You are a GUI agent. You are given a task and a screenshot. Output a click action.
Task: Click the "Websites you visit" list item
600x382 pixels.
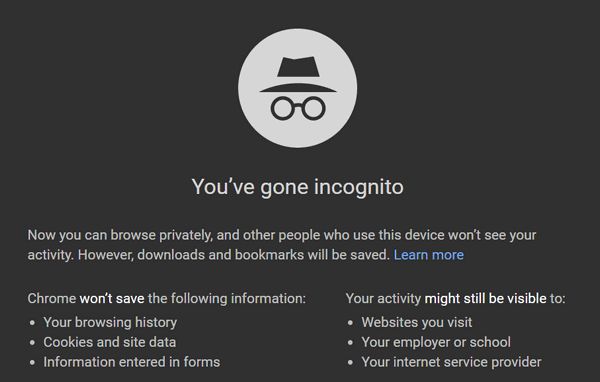click(x=417, y=322)
